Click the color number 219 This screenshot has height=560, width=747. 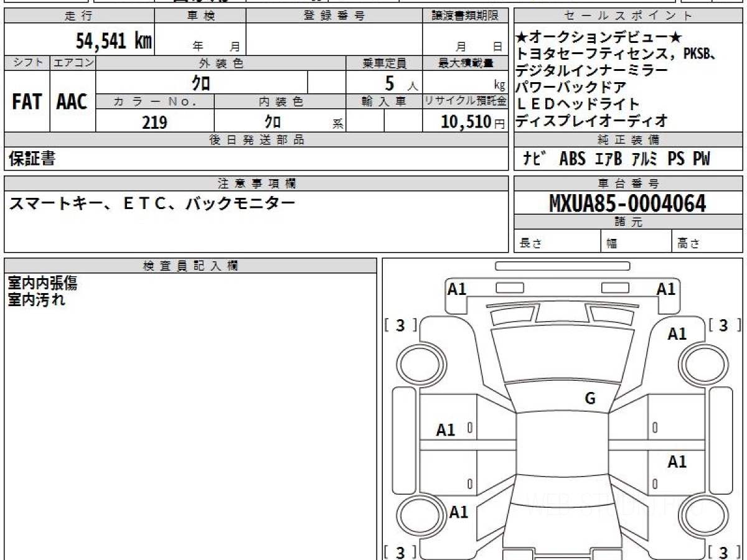(154, 122)
